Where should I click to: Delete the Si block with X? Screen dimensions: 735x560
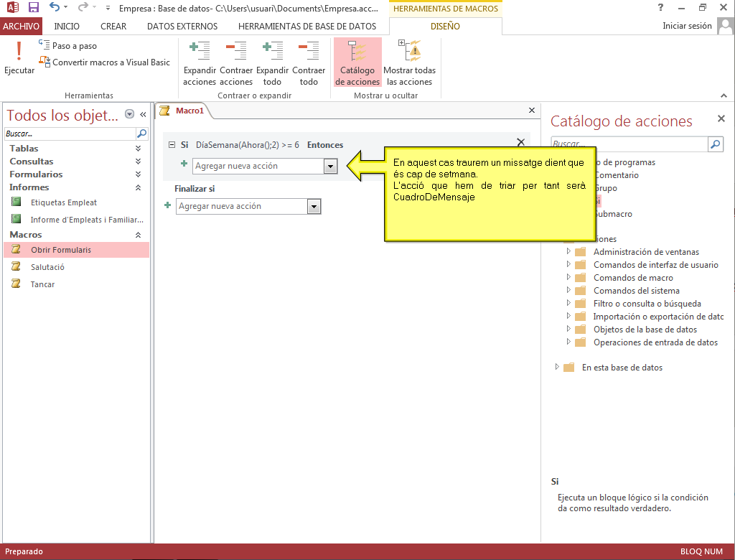point(520,142)
